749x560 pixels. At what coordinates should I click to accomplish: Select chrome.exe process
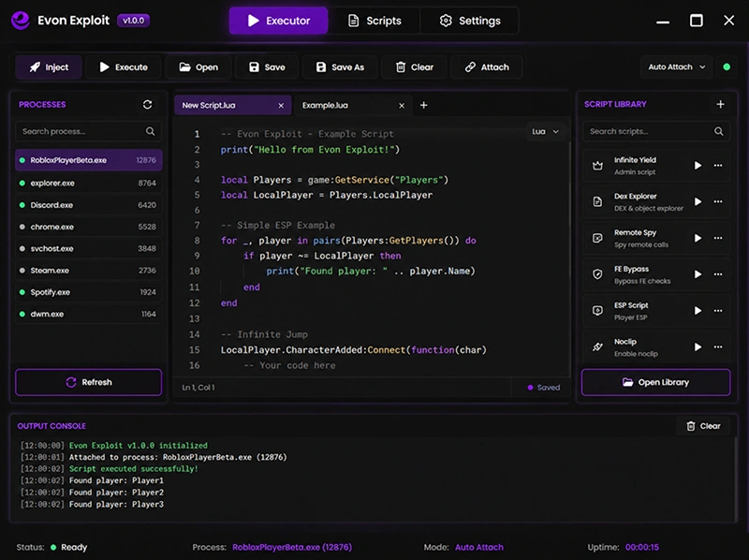click(89, 227)
